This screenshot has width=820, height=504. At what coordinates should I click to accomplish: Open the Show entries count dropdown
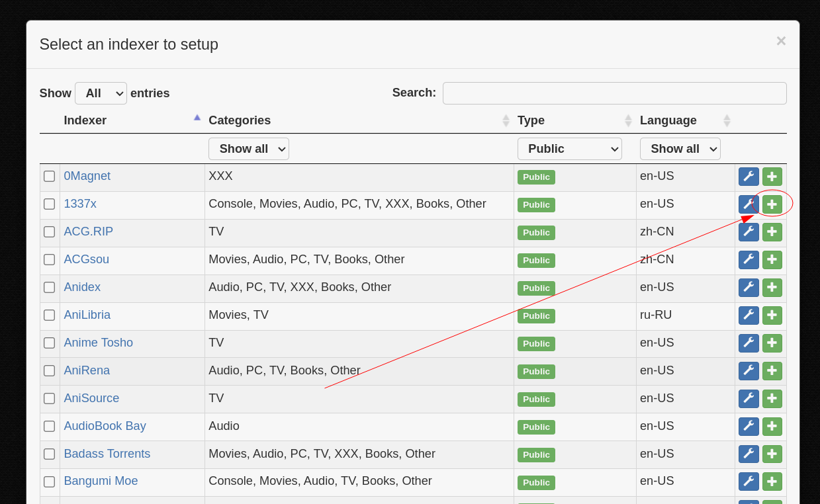(101, 93)
